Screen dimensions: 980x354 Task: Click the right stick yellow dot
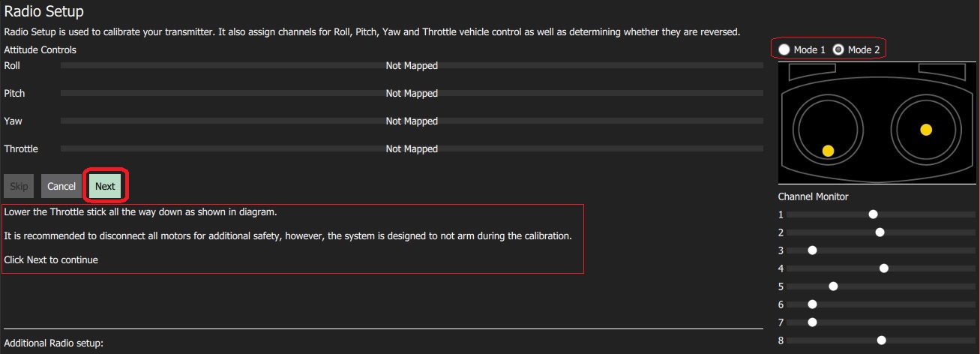click(926, 130)
